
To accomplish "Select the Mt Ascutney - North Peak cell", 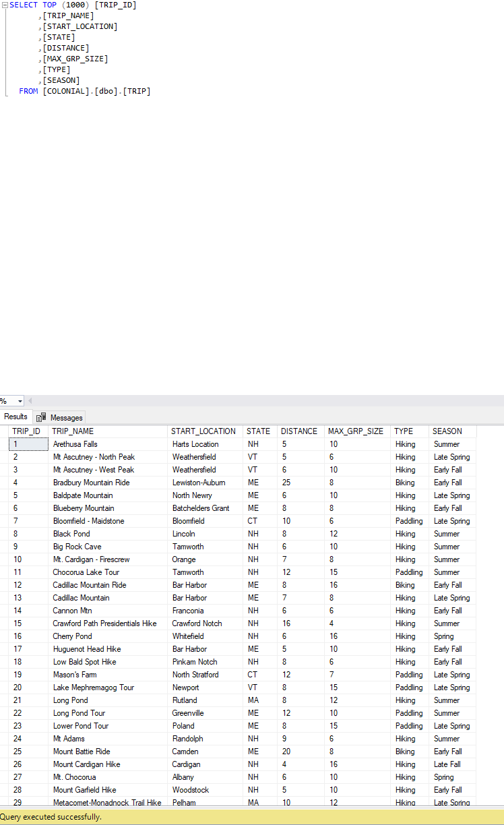I will (108, 457).
